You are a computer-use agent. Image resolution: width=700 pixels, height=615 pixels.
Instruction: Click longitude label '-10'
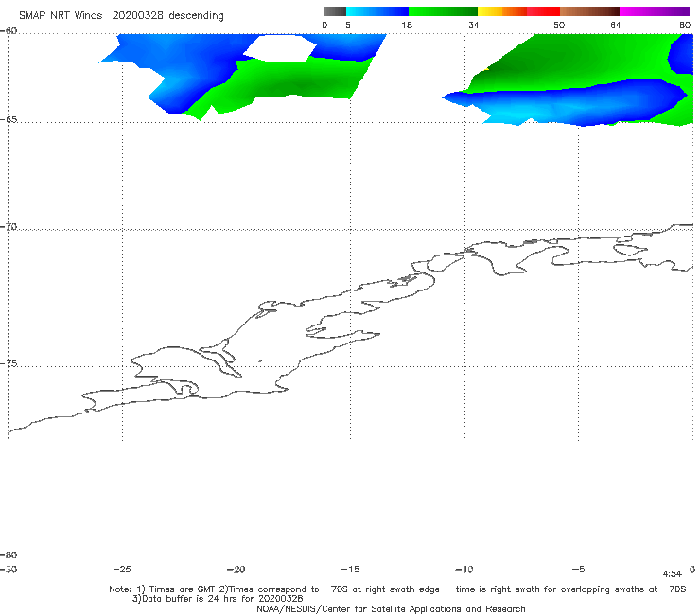point(464,570)
